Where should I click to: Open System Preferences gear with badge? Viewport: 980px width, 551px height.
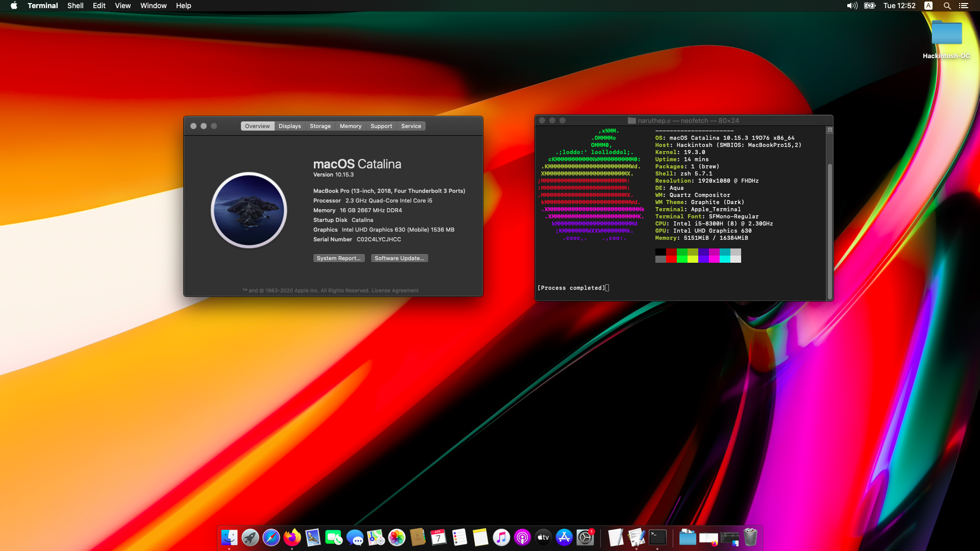pyautogui.click(x=585, y=537)
